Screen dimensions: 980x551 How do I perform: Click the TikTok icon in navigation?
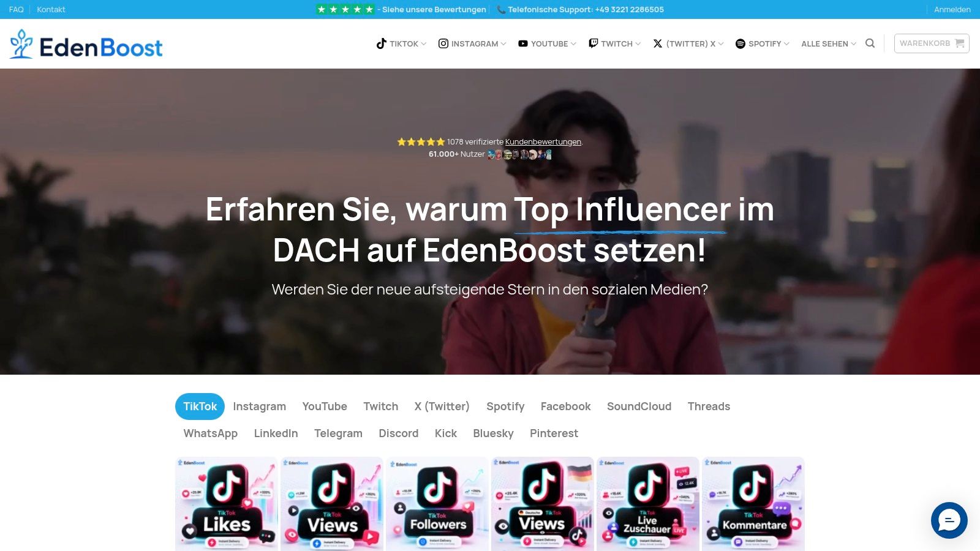[x=381, y=43]
